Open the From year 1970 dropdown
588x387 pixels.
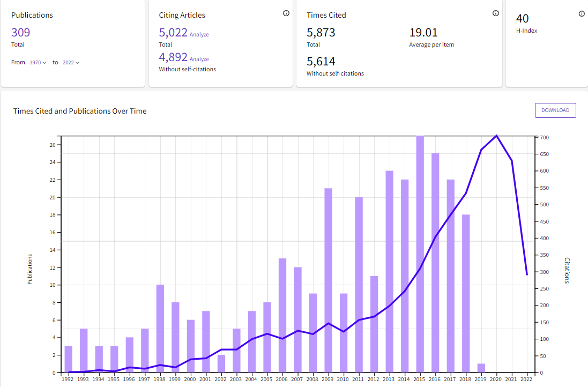37,62
